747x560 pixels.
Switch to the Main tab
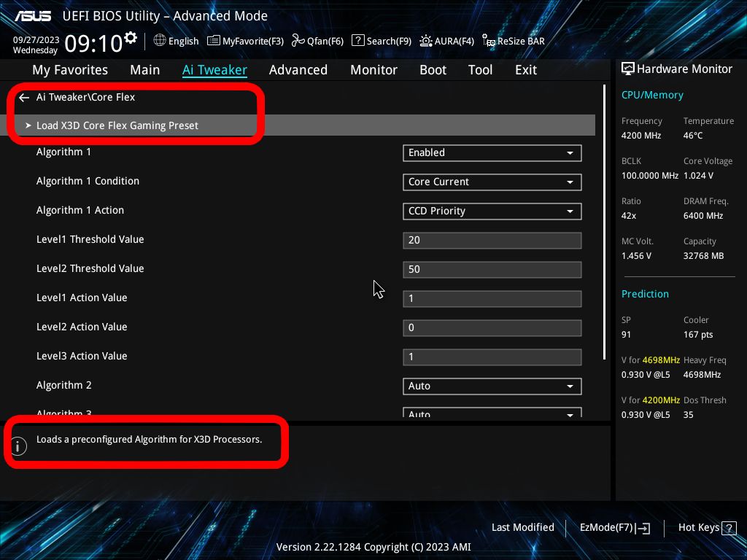pyautogui.click(x=145, y=70)
